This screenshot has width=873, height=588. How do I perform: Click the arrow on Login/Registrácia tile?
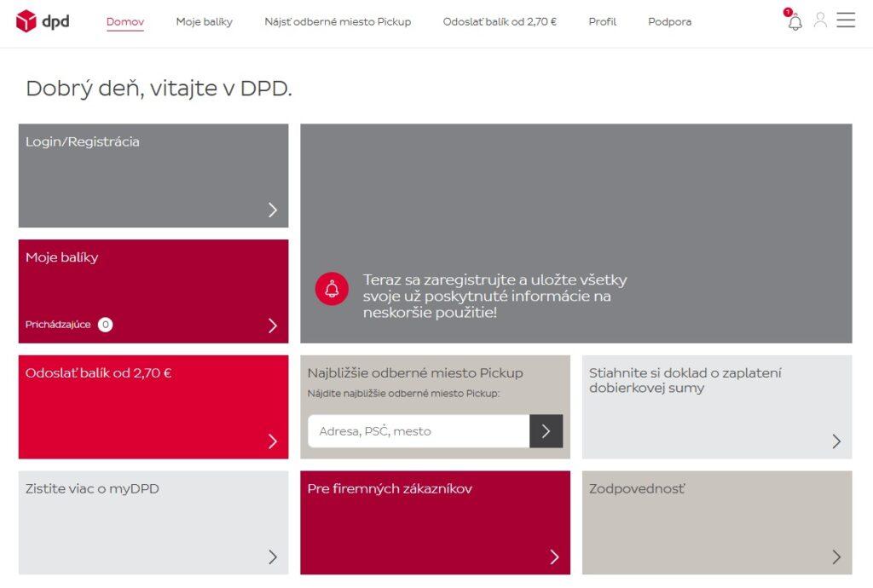tap(272, 210)
